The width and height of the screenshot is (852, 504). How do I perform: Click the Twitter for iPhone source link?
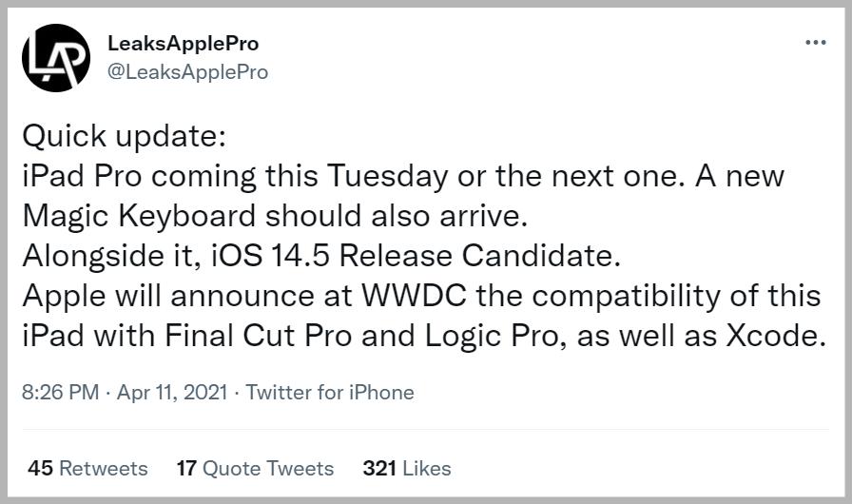(x=330, y=393)
